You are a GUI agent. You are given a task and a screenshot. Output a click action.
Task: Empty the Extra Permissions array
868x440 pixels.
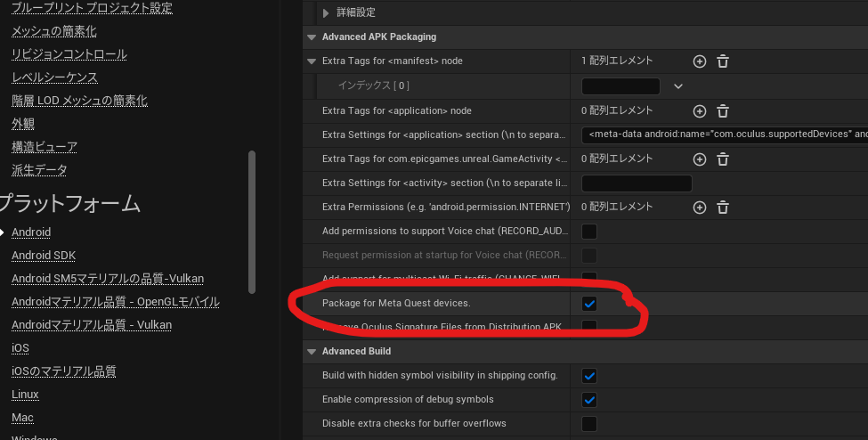pos(723,208)
